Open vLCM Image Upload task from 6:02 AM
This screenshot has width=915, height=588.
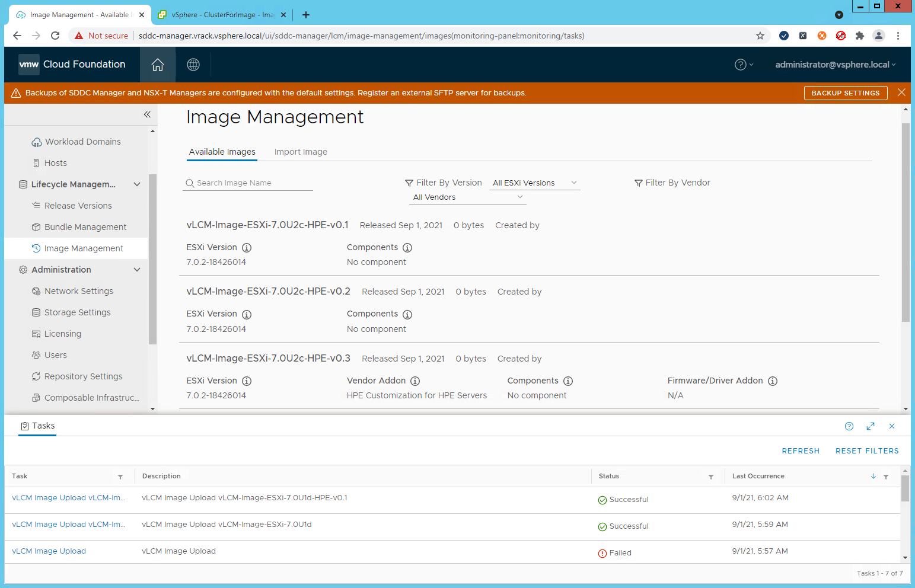coord(69,498)
